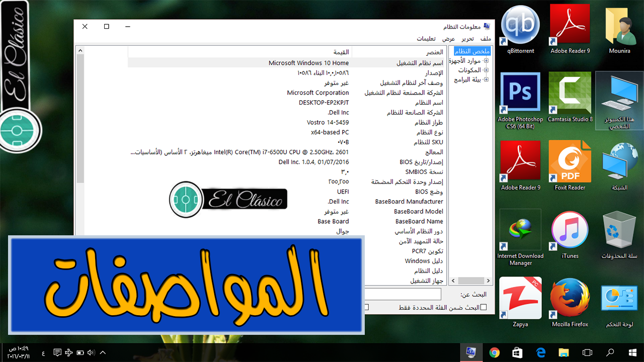This screenshot has width=644, height=362.
Task: Launch Mozilla Firefox desktop shortcut
Action: pyautogui.click(x=570, y=302)
